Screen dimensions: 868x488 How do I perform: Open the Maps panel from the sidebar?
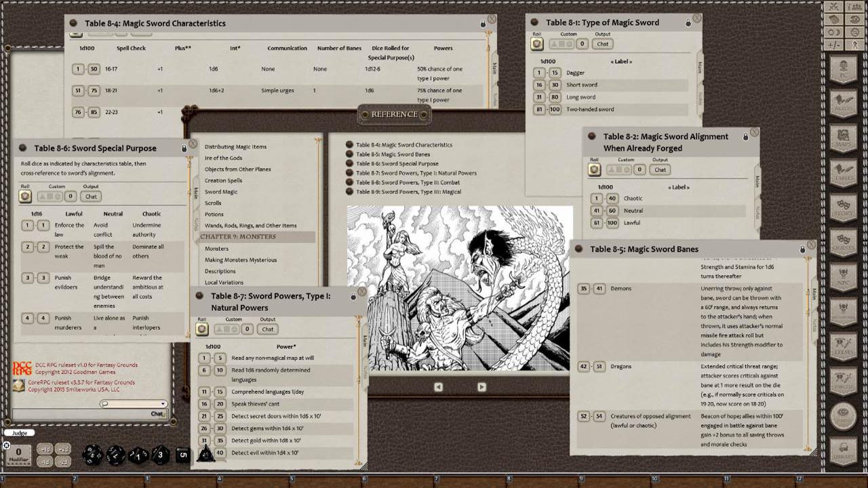(844, 139)
